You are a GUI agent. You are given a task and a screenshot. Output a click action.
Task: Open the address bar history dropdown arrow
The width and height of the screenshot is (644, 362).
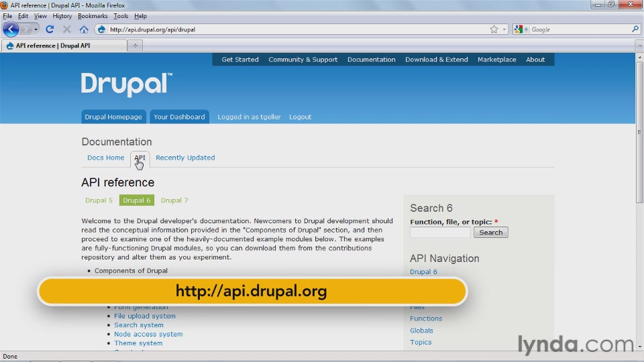click(x=504, y=29)
